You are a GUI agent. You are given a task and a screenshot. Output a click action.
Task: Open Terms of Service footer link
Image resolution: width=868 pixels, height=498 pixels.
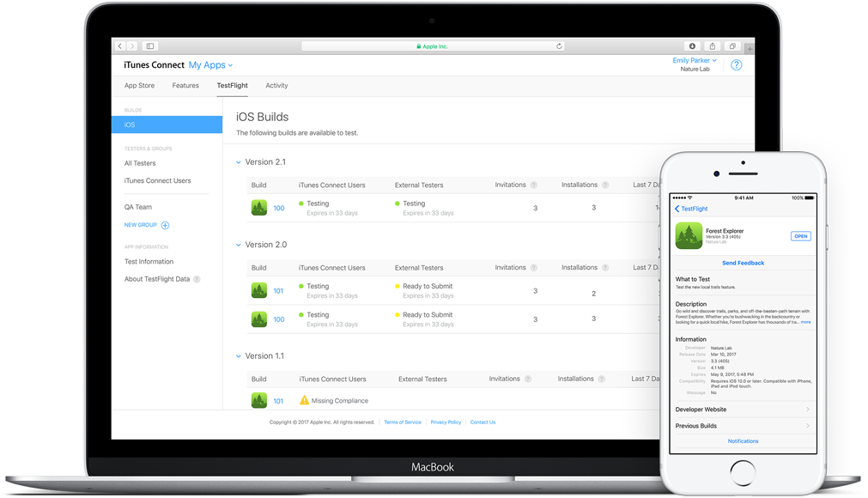tap(403, 422)
